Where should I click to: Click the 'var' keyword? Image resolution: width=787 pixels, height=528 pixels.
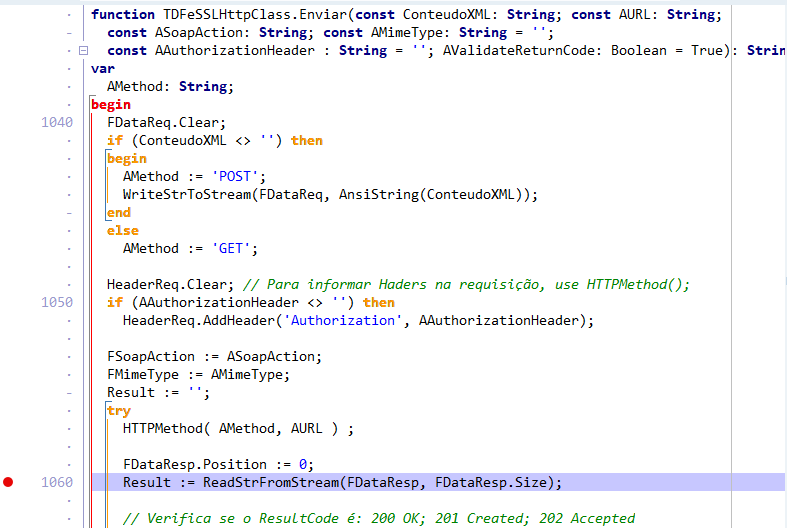103,68
